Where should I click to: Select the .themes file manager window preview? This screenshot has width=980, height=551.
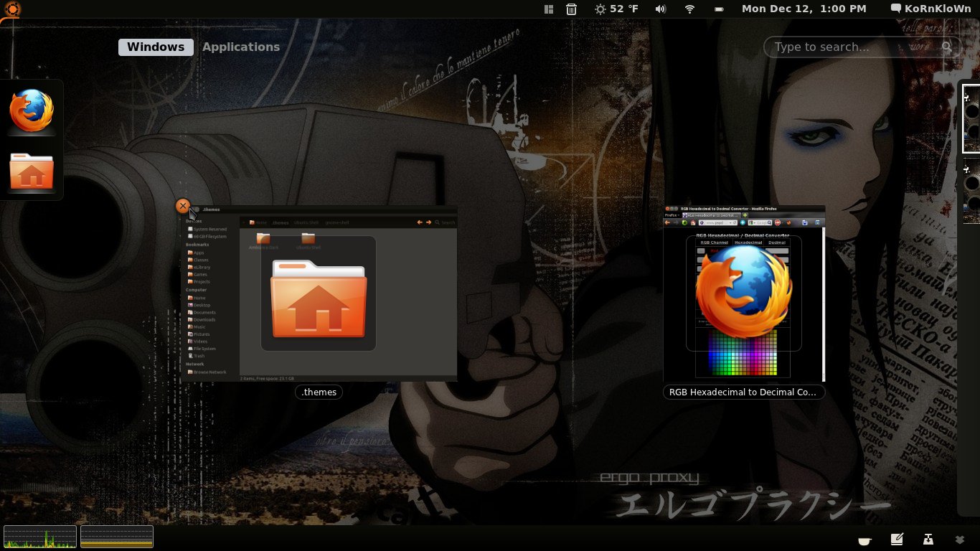click(x=319, y=293)
